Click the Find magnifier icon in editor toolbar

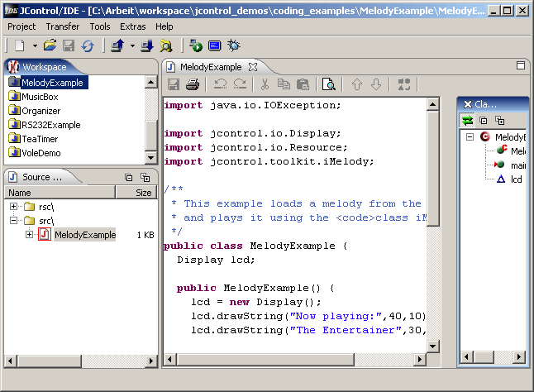(x=328, y=84)
